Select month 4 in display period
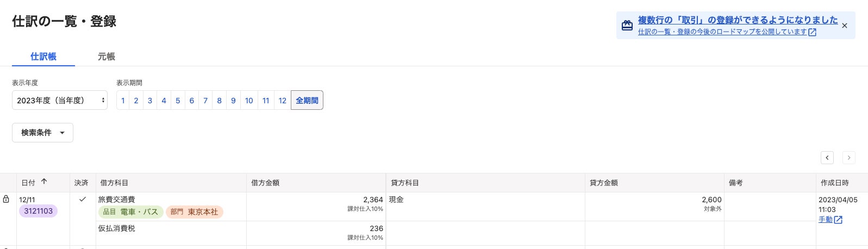The image size is (868, 249). tap(164, 101)
